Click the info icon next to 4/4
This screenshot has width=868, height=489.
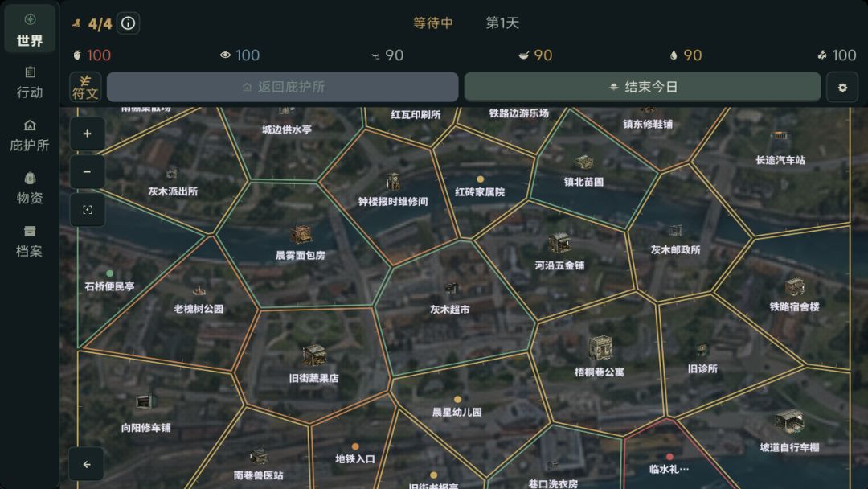click(x=128, y=23)
